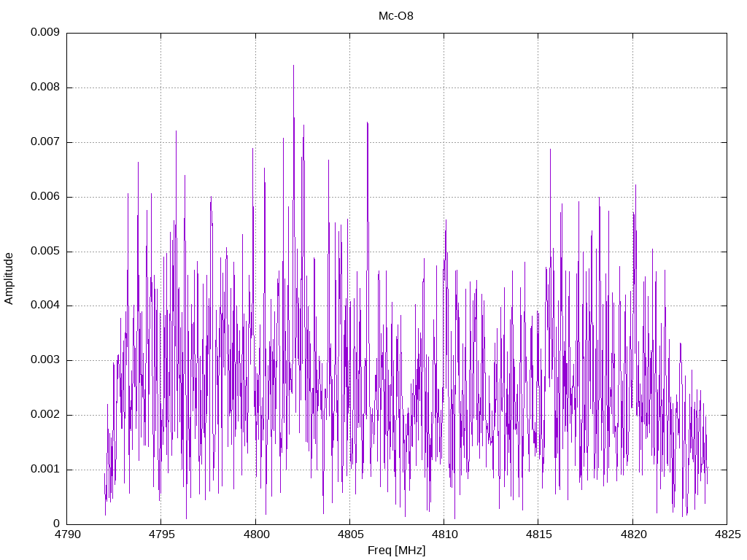The width and height of the screenshot is (747, 560).
Task: Click the 4820 x-axis tick label
Action: 633,534
